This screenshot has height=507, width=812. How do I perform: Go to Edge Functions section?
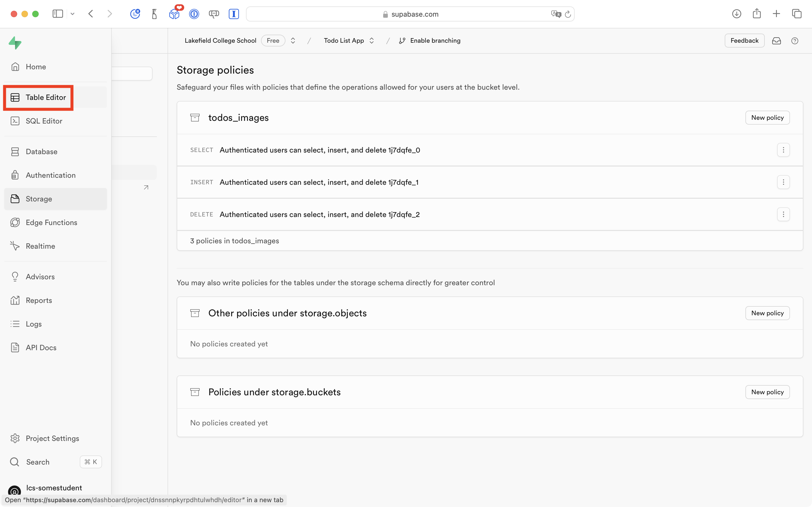51,222
